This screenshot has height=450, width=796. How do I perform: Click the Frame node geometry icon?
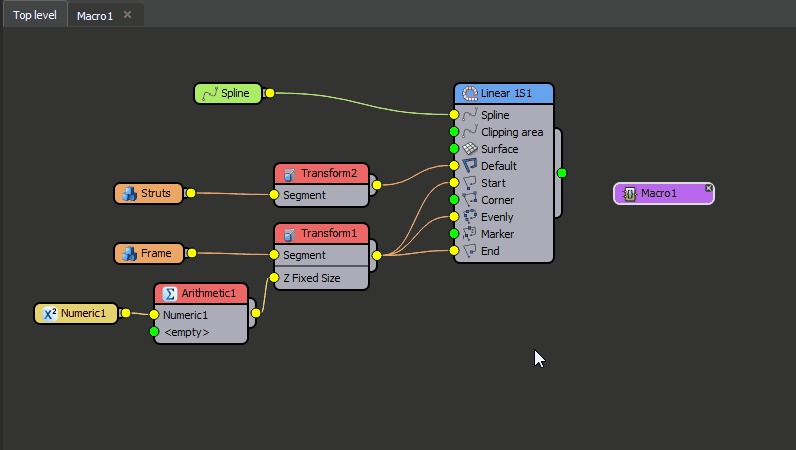coord(129,253)
